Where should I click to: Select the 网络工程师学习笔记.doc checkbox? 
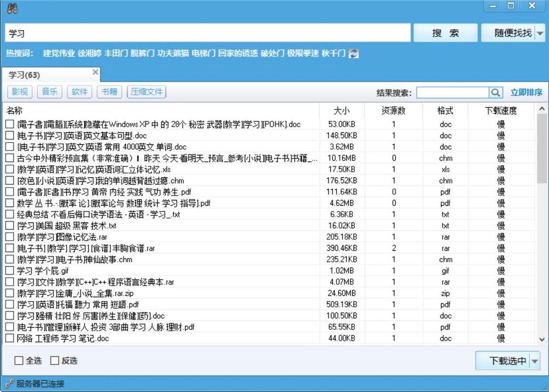pyautogui.click(x=10, y=338)
